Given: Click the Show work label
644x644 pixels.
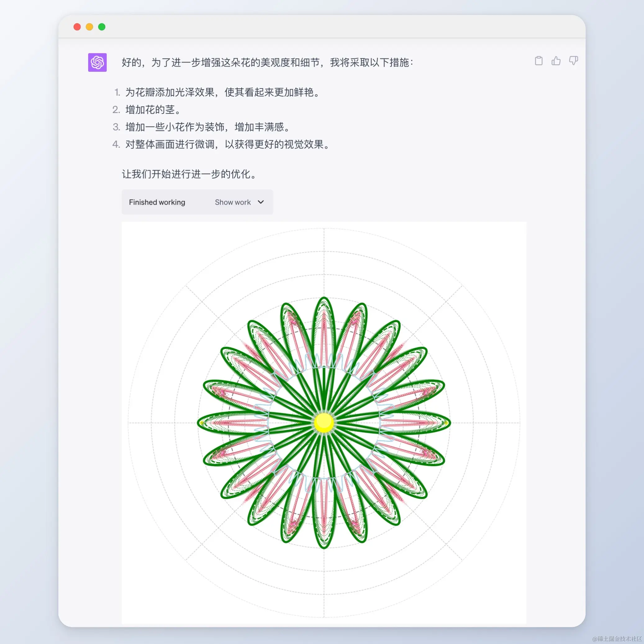Looking at the screenshot, I should click(233, 202).
